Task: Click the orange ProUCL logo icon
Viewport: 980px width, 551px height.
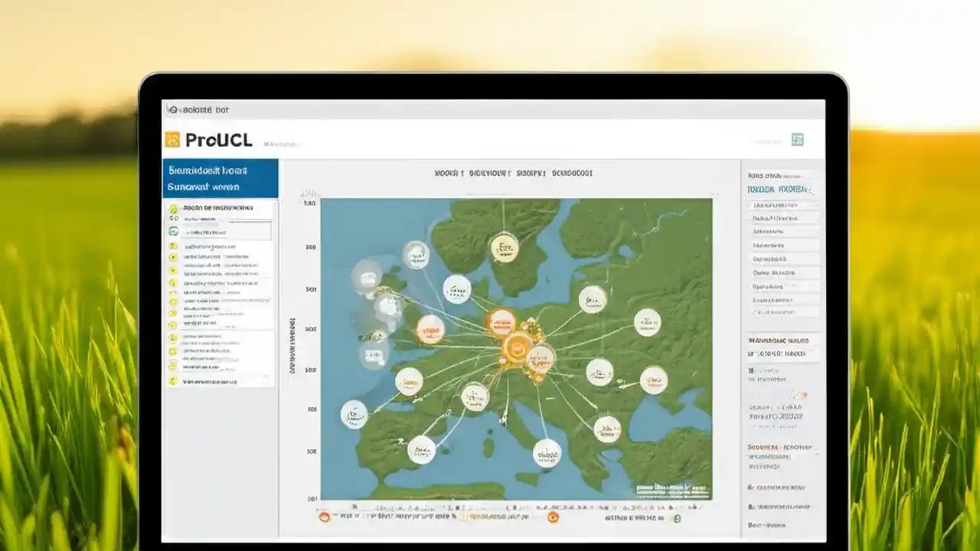Action: [x=174, y=139]
